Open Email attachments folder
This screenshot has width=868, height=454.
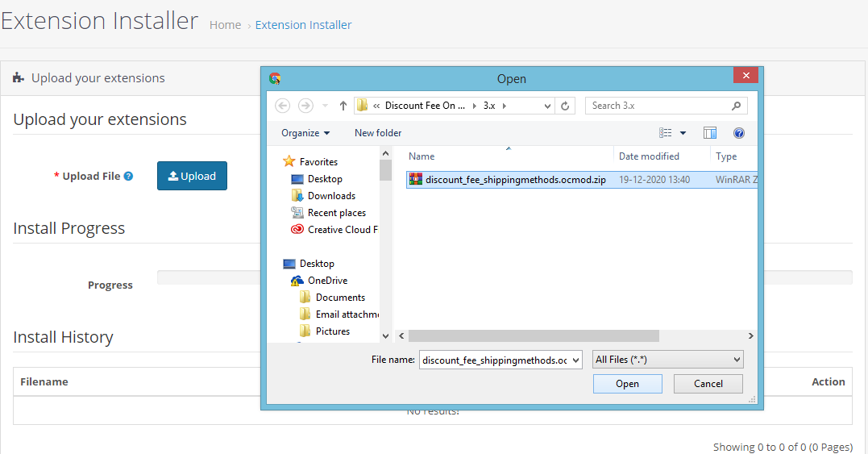tap(347, 314)
